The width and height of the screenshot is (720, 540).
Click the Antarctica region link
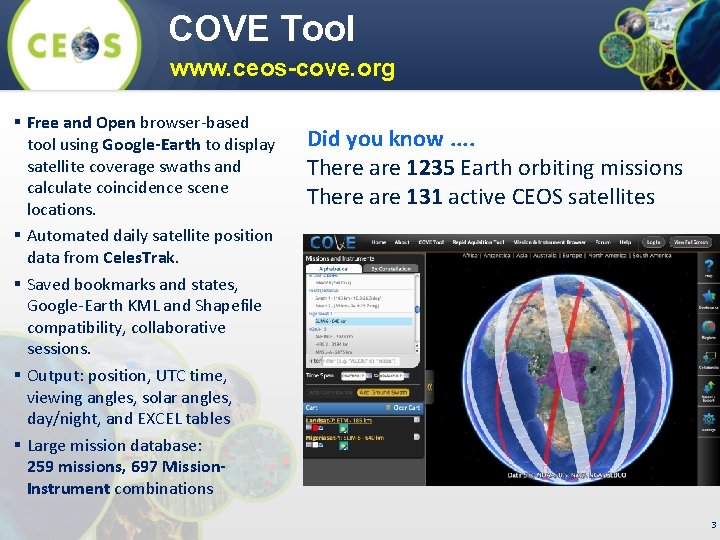[498, 255]
